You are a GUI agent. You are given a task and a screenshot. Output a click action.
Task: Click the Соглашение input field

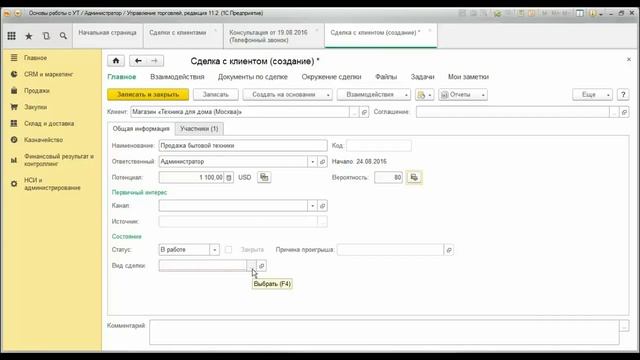click(x=513, y=112)
